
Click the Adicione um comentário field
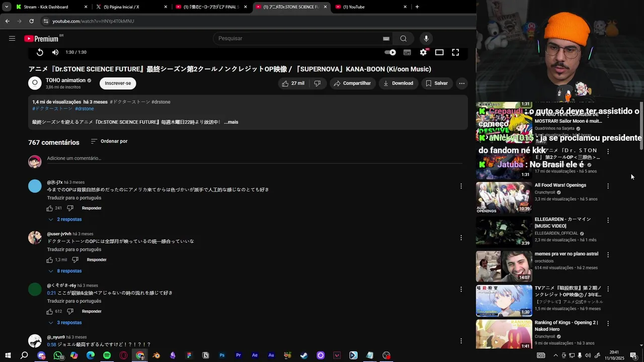[x=255, y=158]
